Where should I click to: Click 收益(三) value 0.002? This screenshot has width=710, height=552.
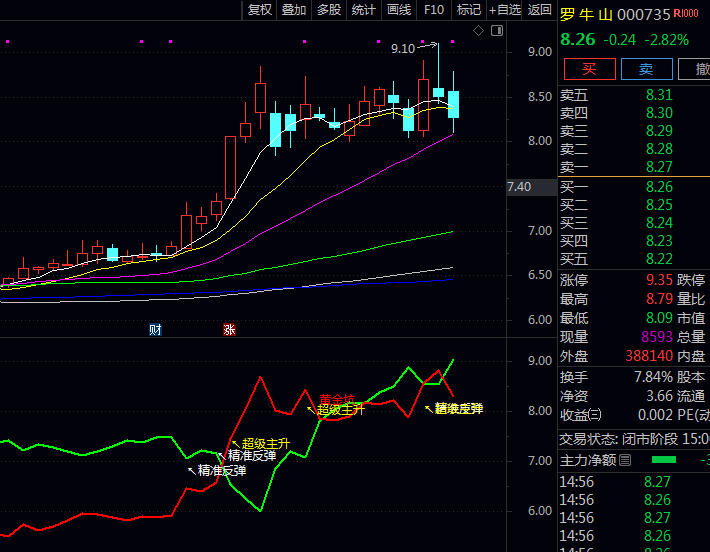pyautogui.click(x=655, y=415)
